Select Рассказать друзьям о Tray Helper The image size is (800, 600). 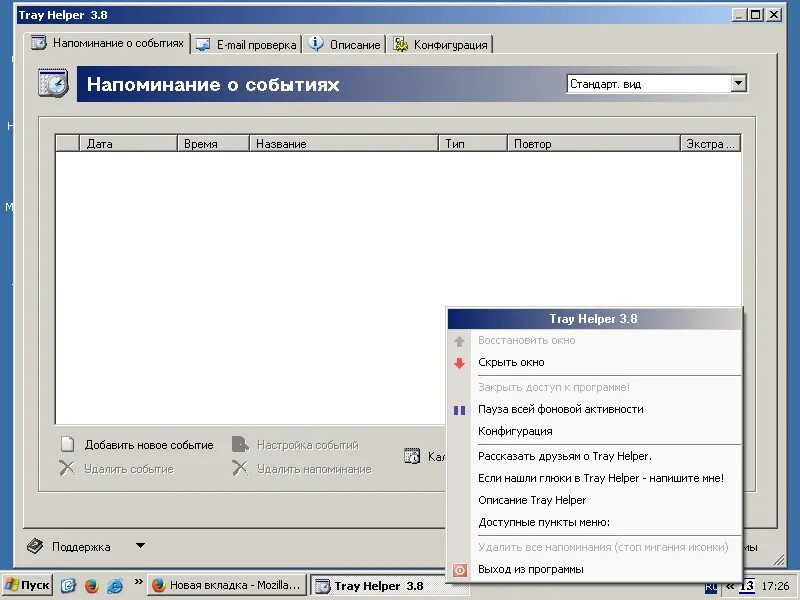pos(594,456)
